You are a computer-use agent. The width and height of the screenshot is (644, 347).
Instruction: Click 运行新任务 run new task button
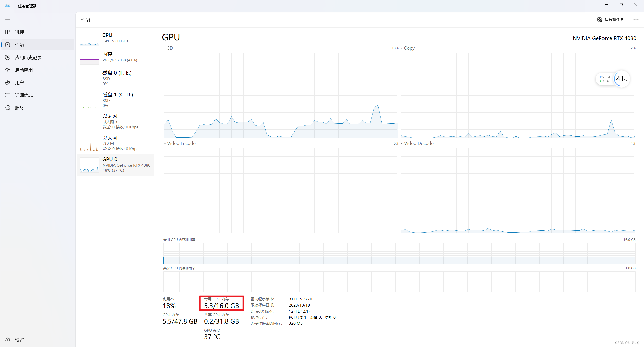pyautogui.click(x=611, y=20)
